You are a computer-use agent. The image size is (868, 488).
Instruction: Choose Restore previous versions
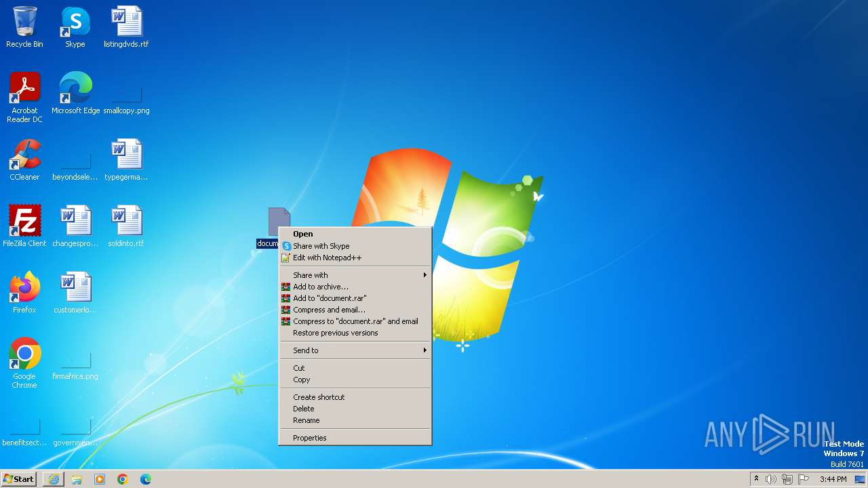(355, 333)
